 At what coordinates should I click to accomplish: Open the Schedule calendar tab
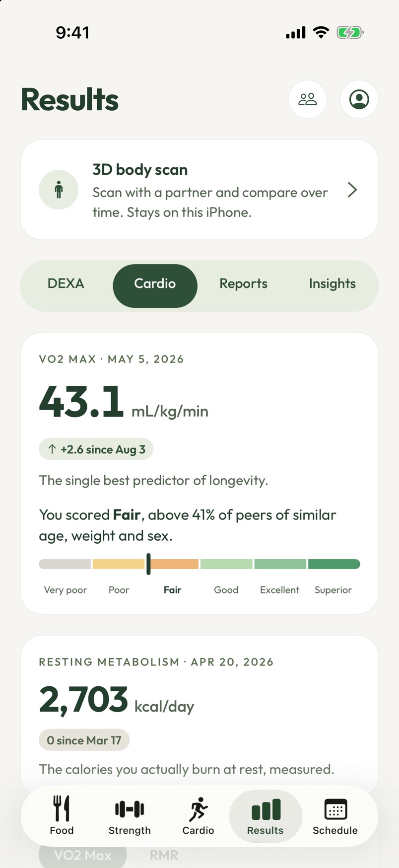click(x=335, y=816)
